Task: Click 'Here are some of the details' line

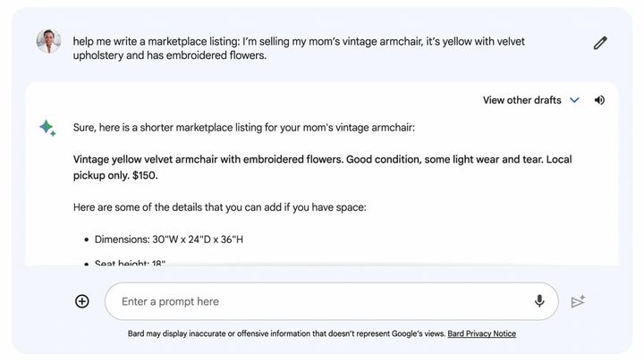Action: click(220, 207)
